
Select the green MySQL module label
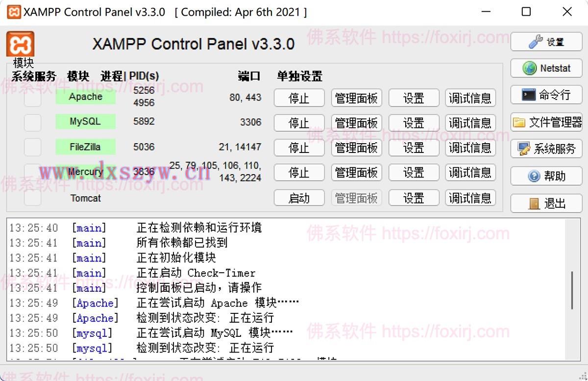(85, 121)
